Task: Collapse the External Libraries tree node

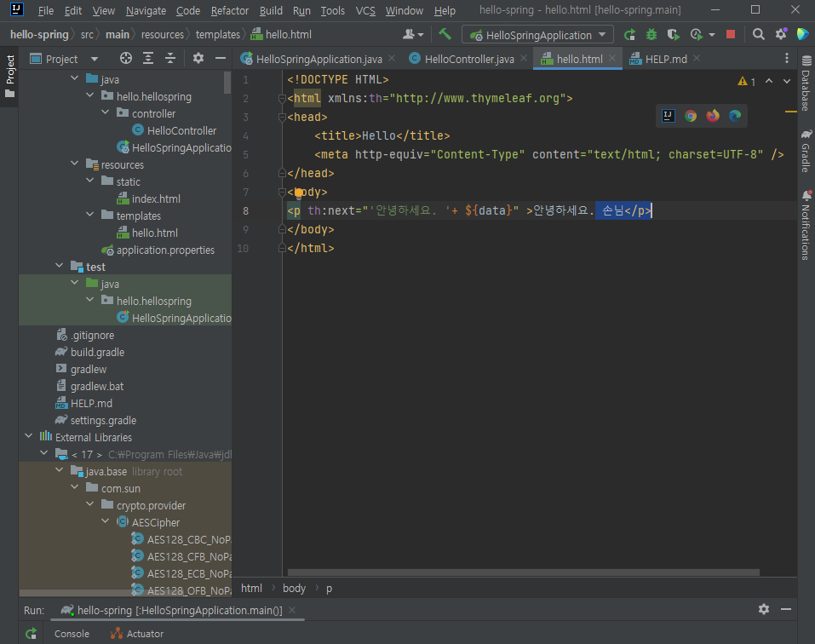Action: (29, 437)
